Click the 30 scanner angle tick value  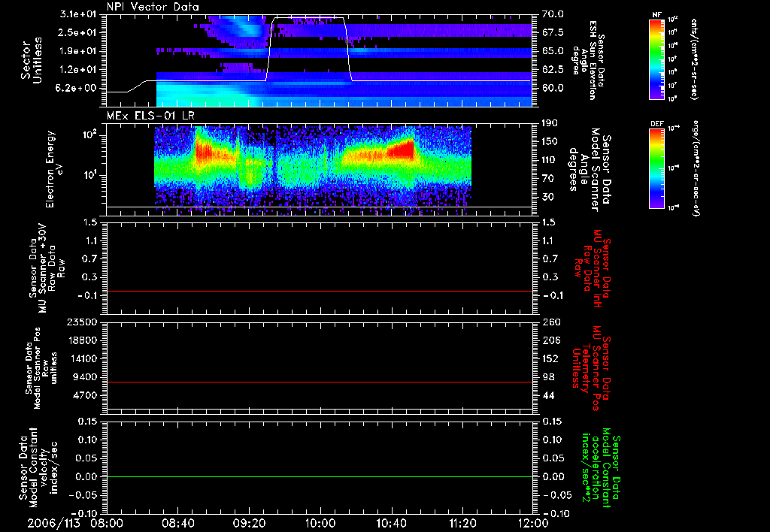coord(548,197)
